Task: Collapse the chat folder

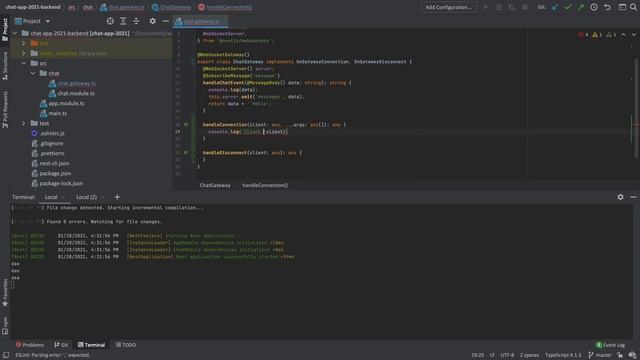Action: (x=33, y=73)
